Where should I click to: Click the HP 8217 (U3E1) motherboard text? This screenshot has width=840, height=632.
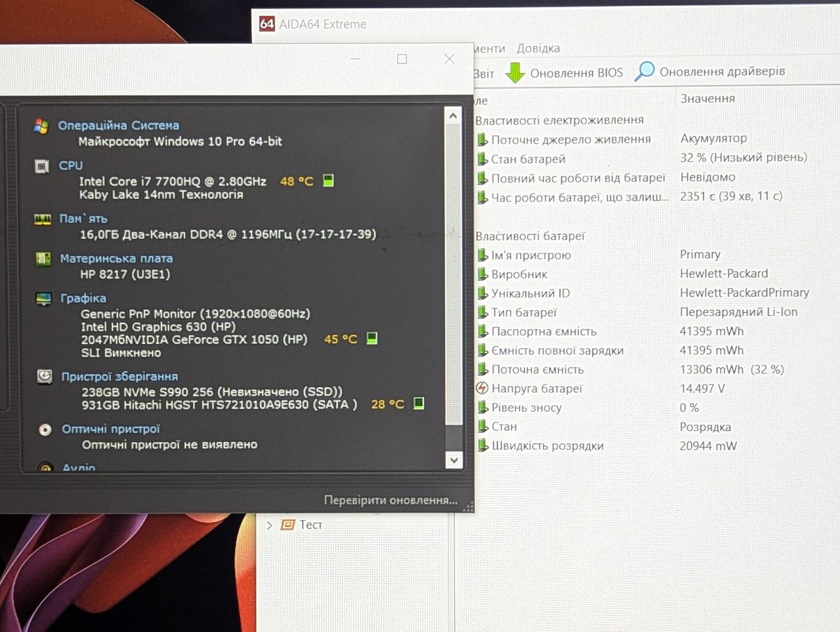tap(125, 274)
